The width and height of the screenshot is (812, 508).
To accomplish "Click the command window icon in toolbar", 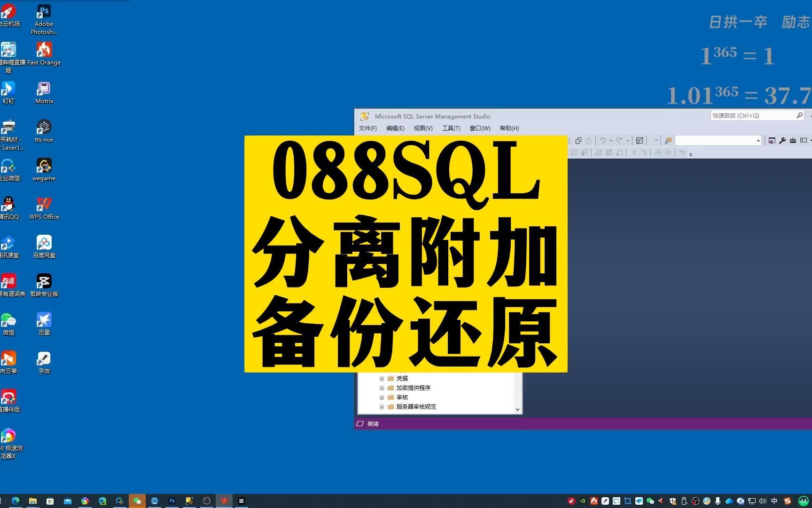I will pyautogui.click(x=804, y=141).
